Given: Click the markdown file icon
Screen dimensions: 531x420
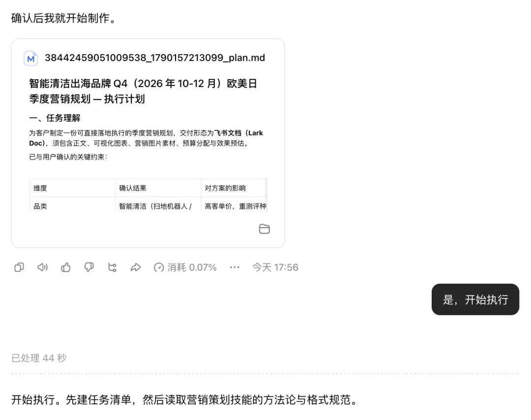Looking at the screenshot, I should pyautogui.click(x=31, y=58).
